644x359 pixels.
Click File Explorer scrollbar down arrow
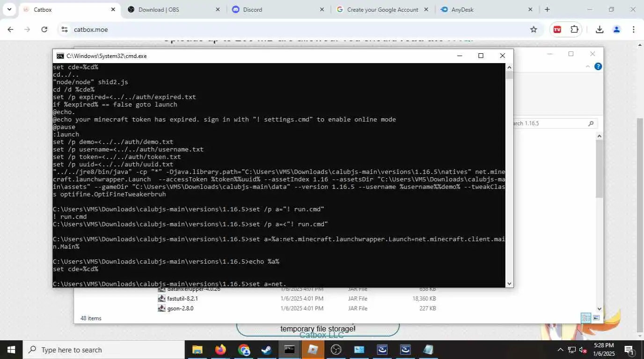coord(599,309)
